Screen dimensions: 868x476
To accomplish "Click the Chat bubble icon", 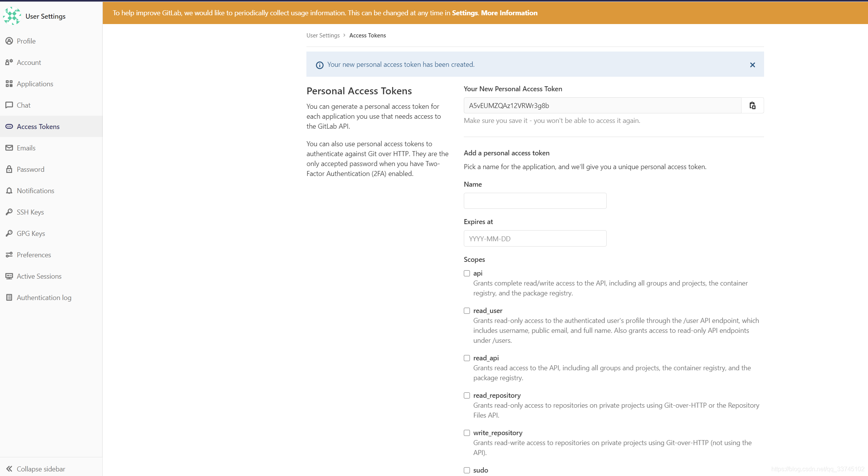I will click(9, 105).
